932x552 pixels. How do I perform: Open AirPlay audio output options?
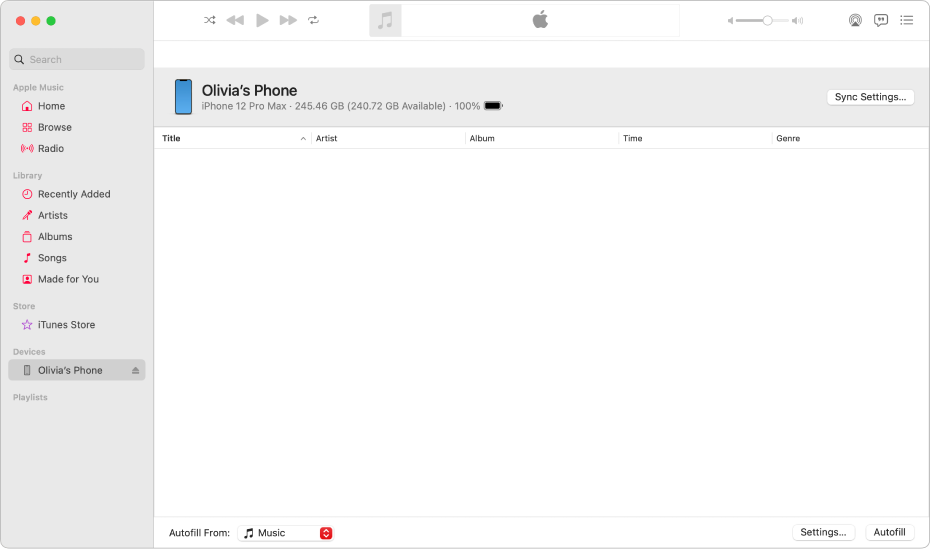(855, 20)
